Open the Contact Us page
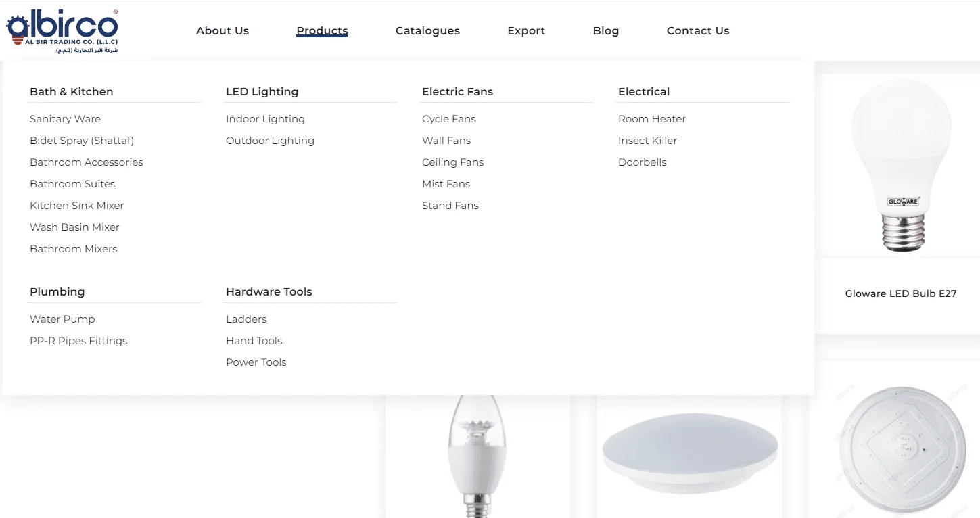This screenshot has width=980, height=518. (698, 30)
